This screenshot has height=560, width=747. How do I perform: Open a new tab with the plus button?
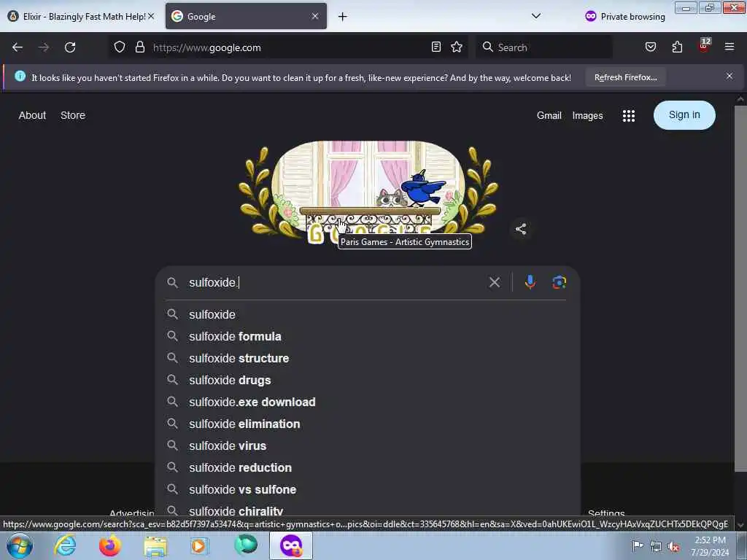tap(343, 17)
